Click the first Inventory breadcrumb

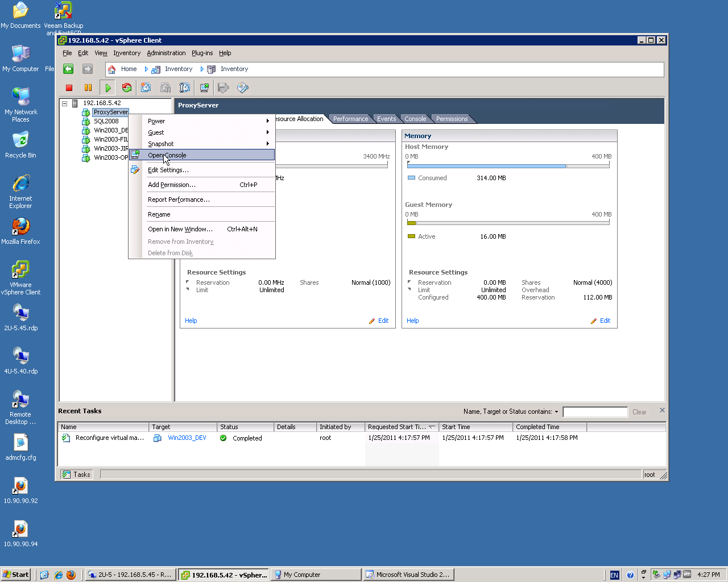[179, 69]
